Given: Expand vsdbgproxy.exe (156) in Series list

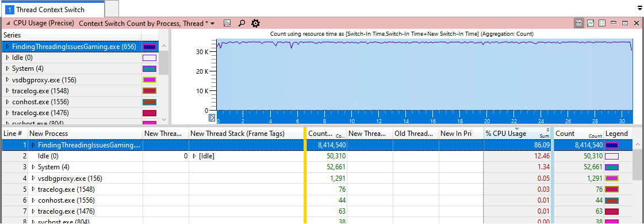Looking at the screenshot, I should tap(7, 80).
